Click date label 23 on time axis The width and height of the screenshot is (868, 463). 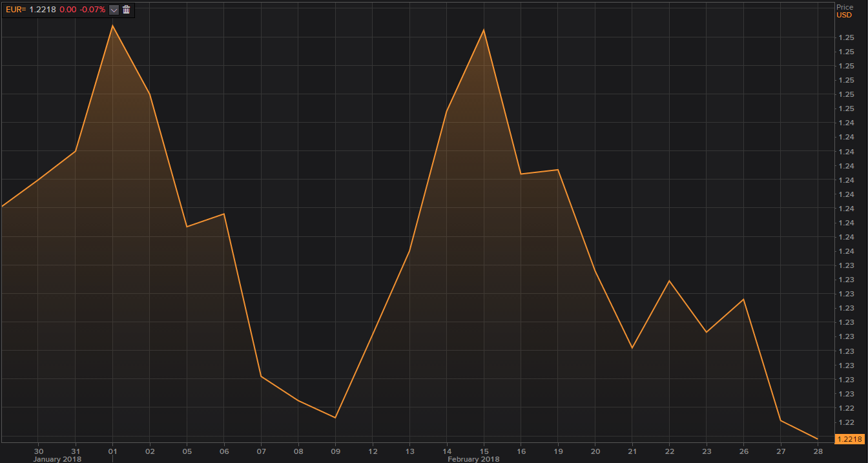[706, 451]
